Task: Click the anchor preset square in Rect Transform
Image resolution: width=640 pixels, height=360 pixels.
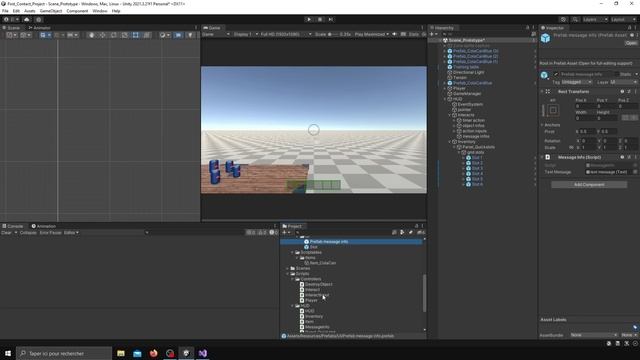Action: pos(553,110)
